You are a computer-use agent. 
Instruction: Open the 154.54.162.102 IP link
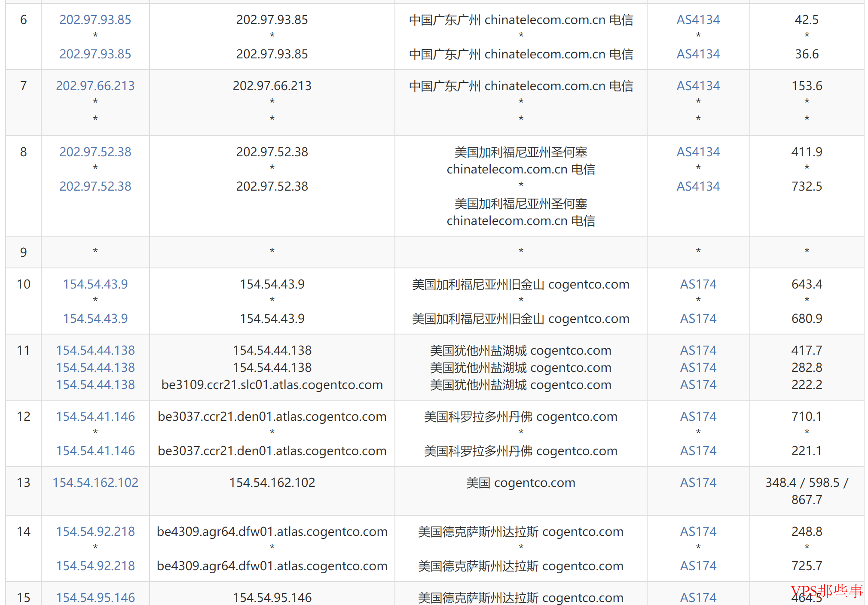[x=95, y=483]
